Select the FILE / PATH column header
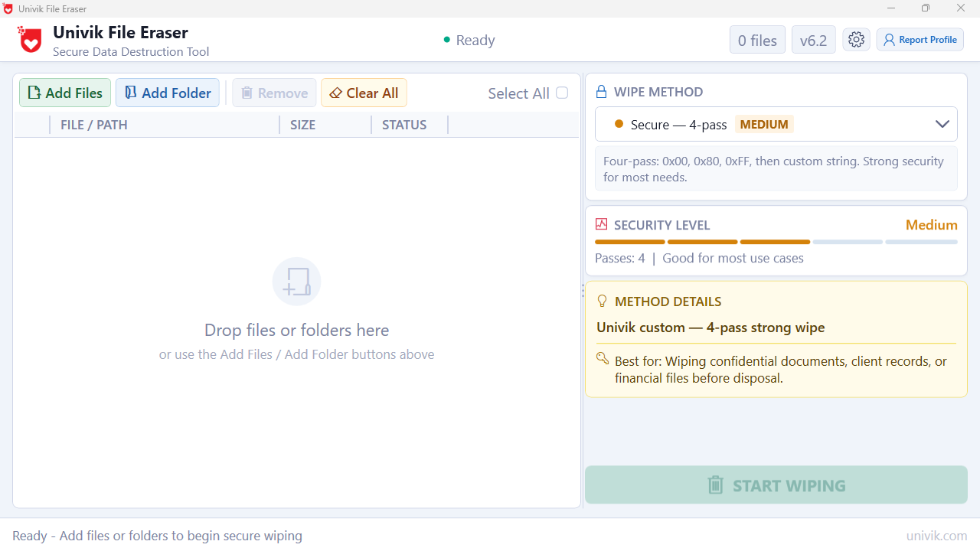The image size is (980, 551). coord(93,124)
